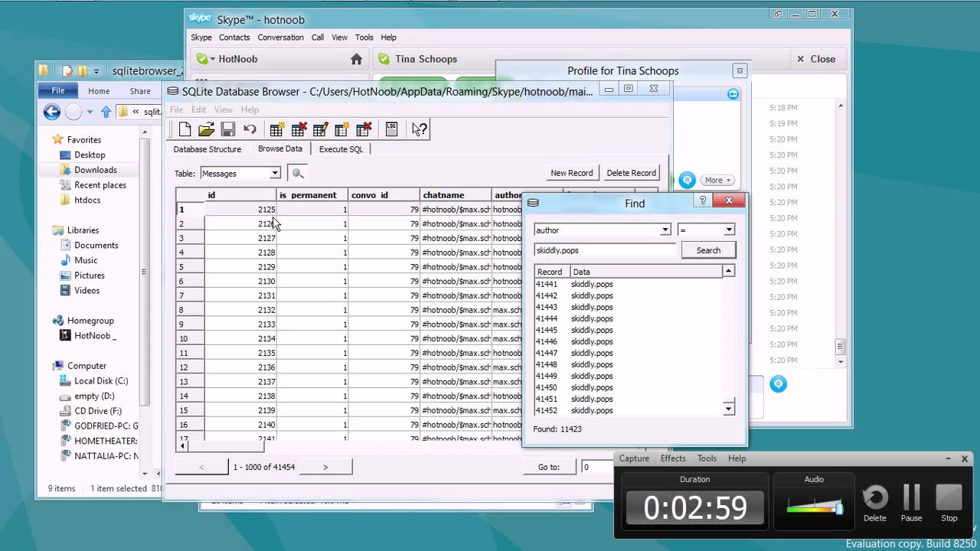Click the author column header

click(x=508, y=195)
